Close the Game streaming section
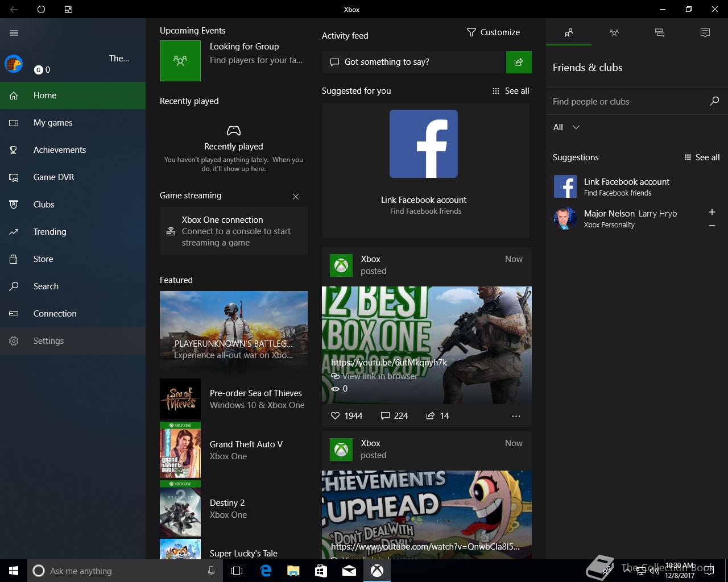Image resolution: width=728 pixels, height=582 pixels. point(296,197)
